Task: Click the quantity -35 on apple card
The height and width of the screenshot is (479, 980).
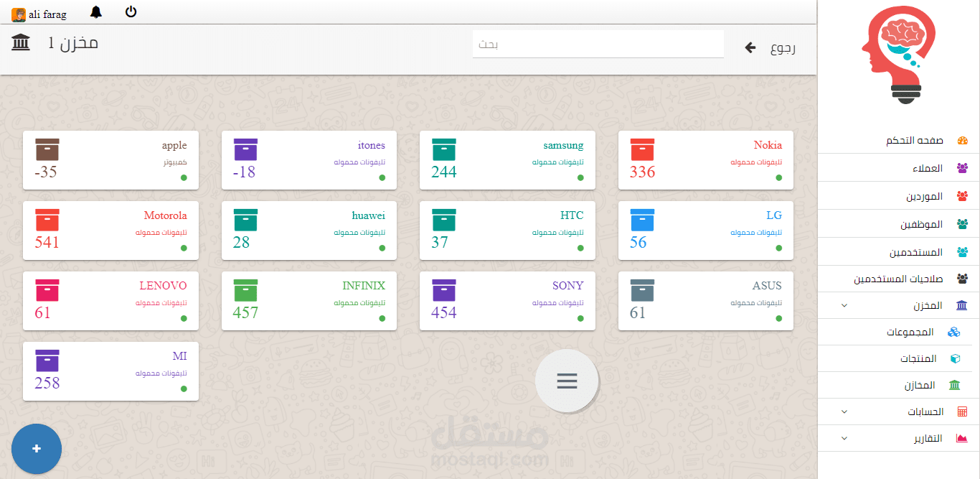Action: (x=46, y=172)
